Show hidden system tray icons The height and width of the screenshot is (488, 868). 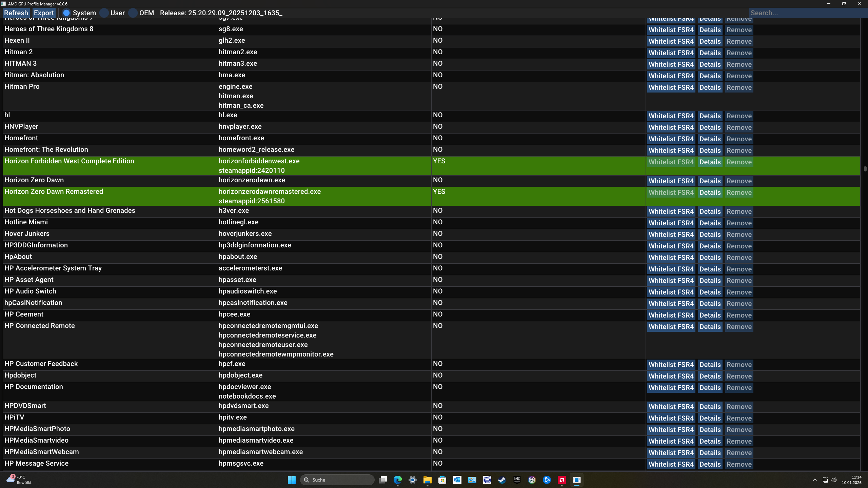(x=814, y=480)
